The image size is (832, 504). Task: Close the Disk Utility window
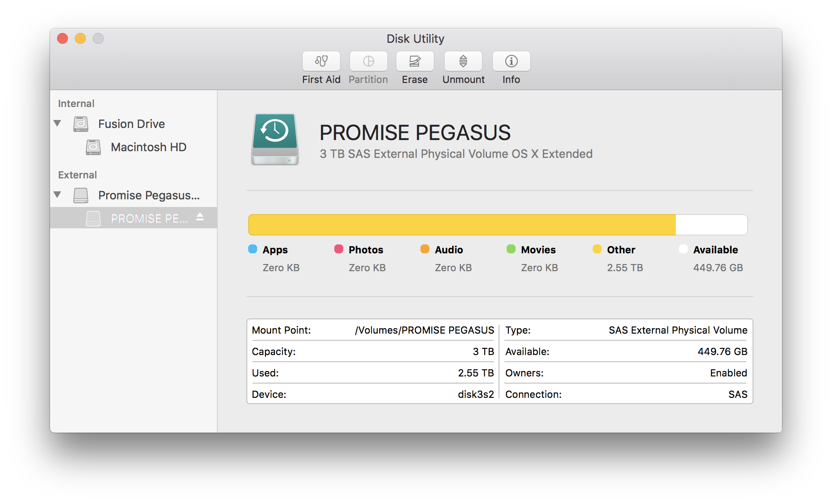[x=62, y=39]
